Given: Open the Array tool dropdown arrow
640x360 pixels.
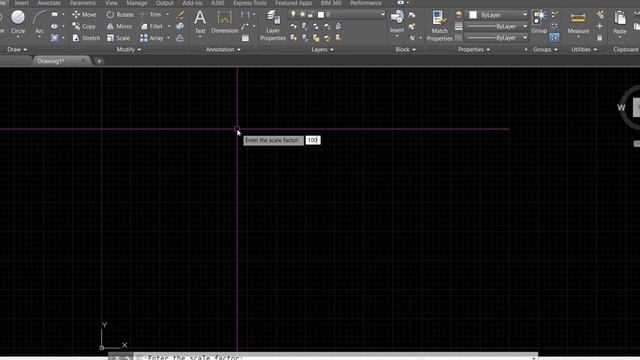Looking at the screenshot, I should (x=168, y=38).
